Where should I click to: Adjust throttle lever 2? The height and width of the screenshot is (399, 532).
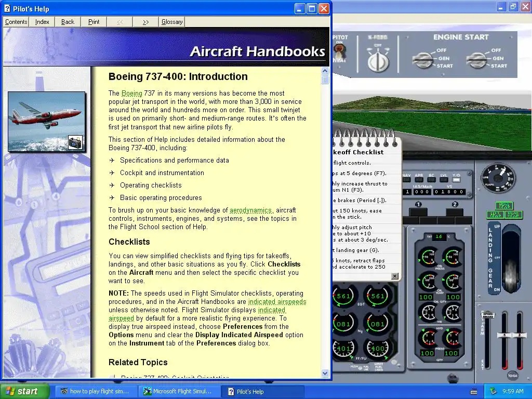(x=519, y=335)
